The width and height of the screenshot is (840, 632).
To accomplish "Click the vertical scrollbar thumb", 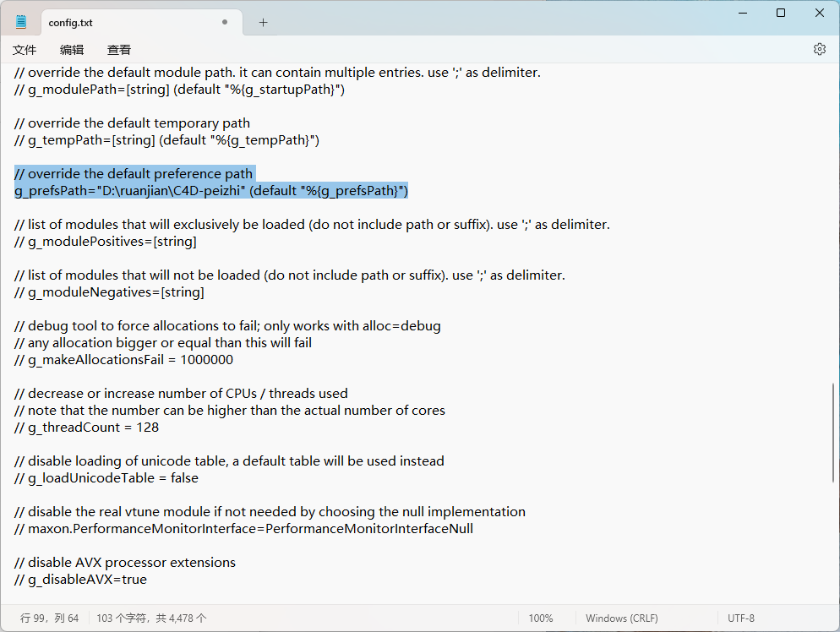I will (x=833, y=433).
